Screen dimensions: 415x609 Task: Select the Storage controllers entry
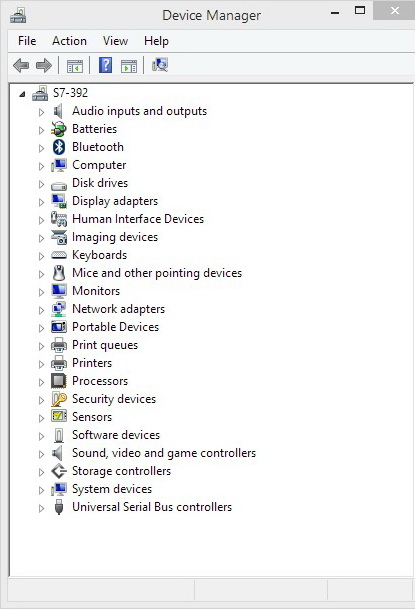pyautogui.click(x=122, y=471)
